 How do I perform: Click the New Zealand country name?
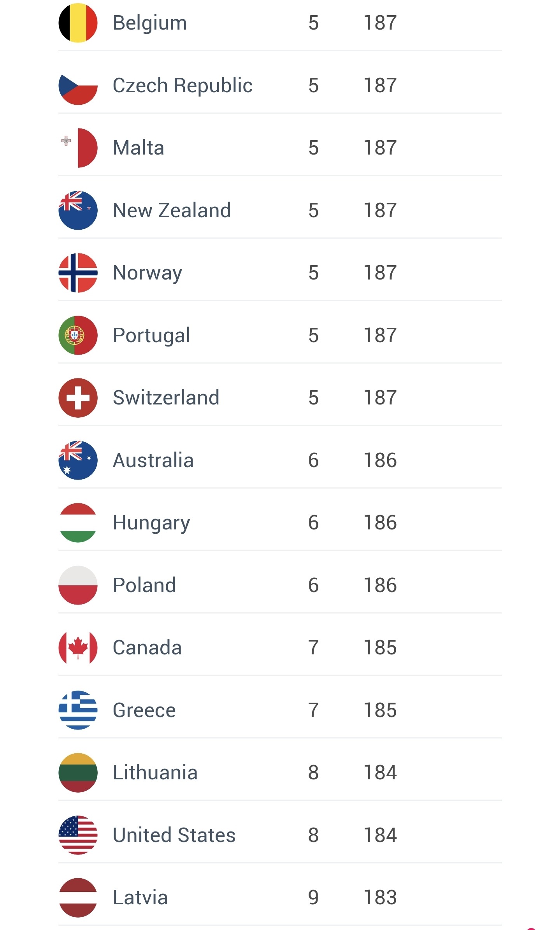(172, 210)
